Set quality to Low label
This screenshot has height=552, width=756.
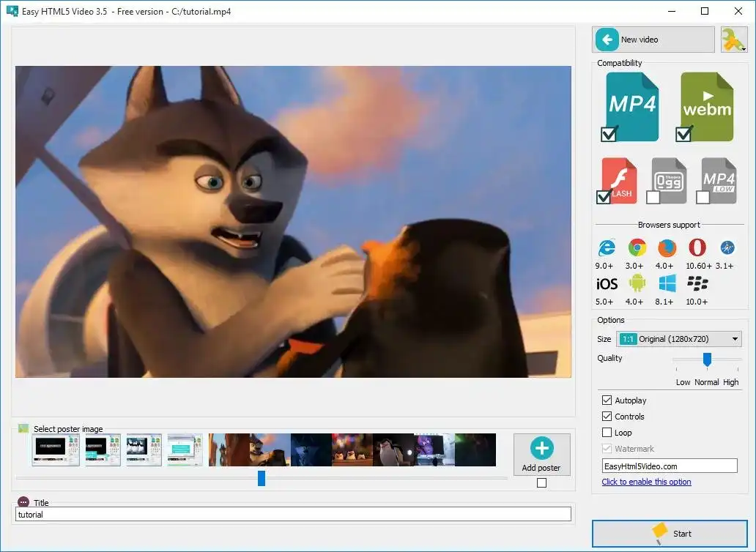[x=683, y=382]
